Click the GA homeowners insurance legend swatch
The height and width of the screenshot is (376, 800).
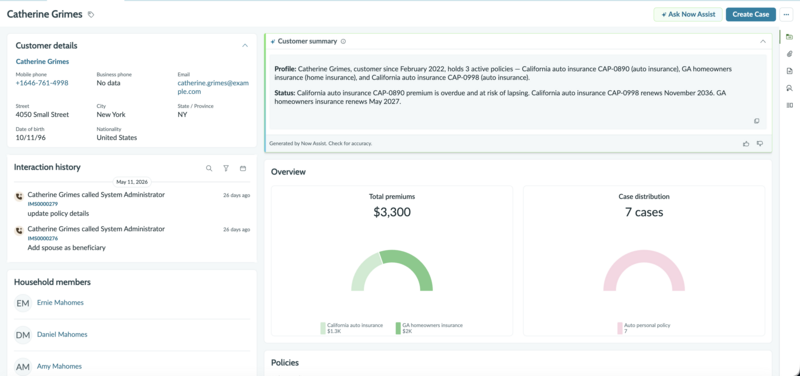click(x=398, y=328)
